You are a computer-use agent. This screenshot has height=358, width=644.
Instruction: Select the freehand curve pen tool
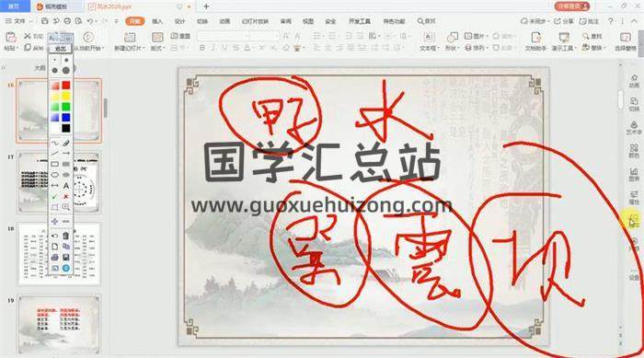pos(54,144)
